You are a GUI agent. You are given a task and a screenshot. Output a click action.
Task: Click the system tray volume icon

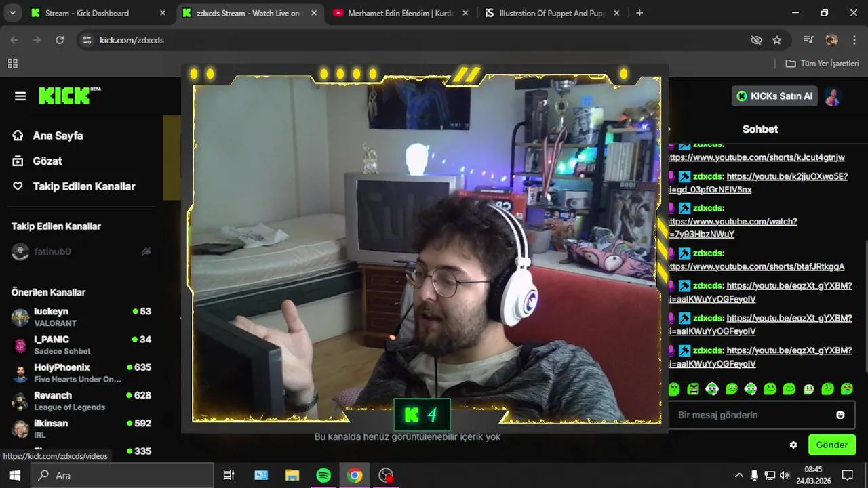click(x=785, y=475)
